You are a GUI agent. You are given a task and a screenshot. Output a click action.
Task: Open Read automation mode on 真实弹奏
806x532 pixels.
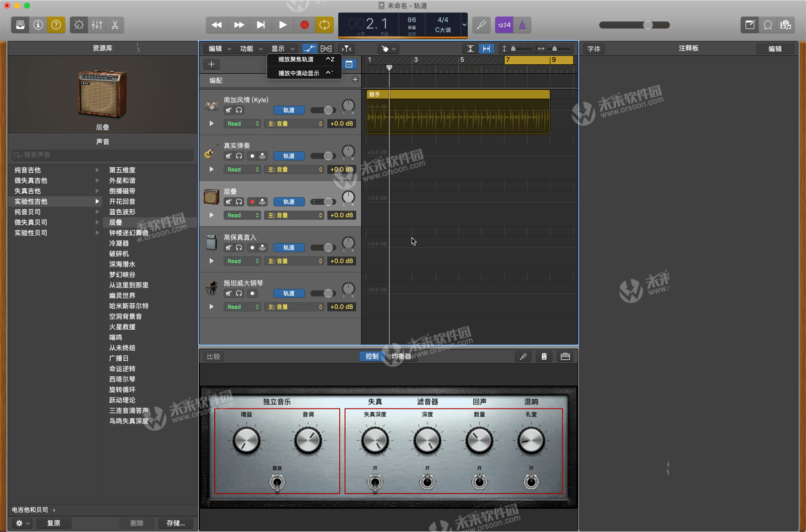(243, 169)
